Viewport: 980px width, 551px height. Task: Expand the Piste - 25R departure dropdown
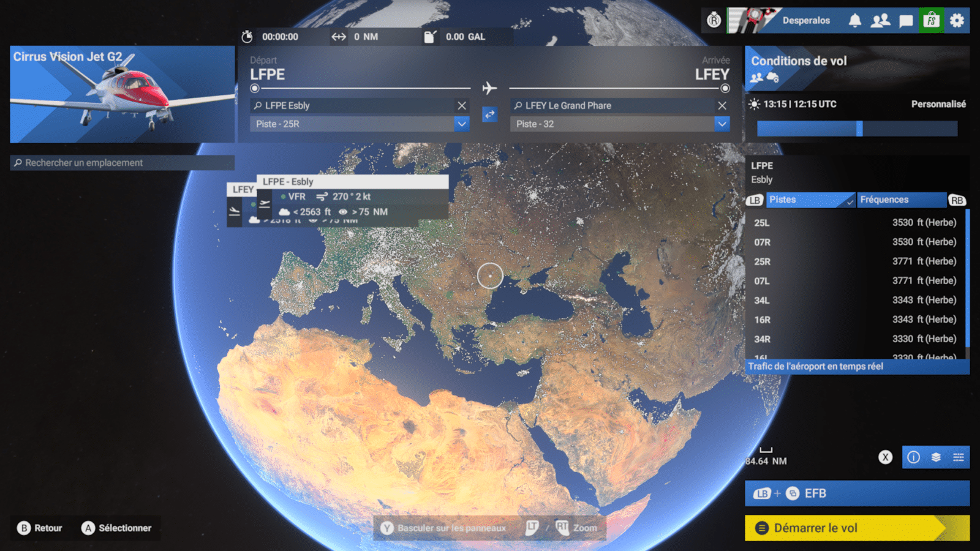462,124
